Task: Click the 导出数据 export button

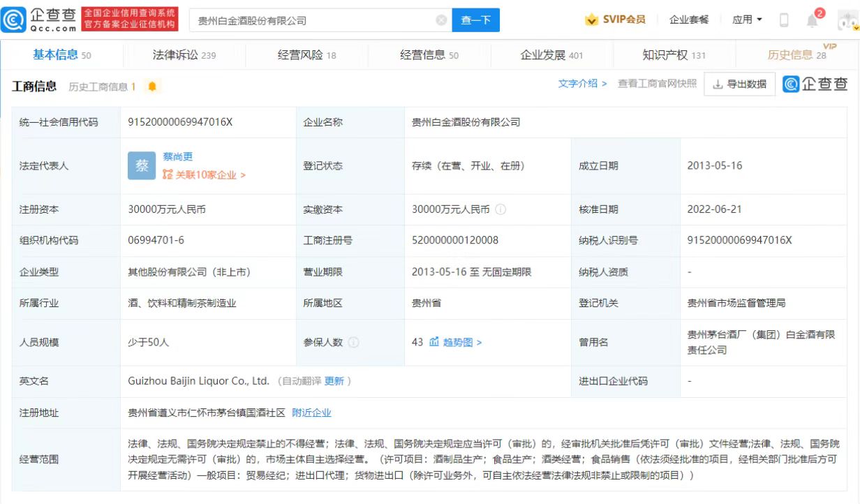Action: [x=739, y=84]
